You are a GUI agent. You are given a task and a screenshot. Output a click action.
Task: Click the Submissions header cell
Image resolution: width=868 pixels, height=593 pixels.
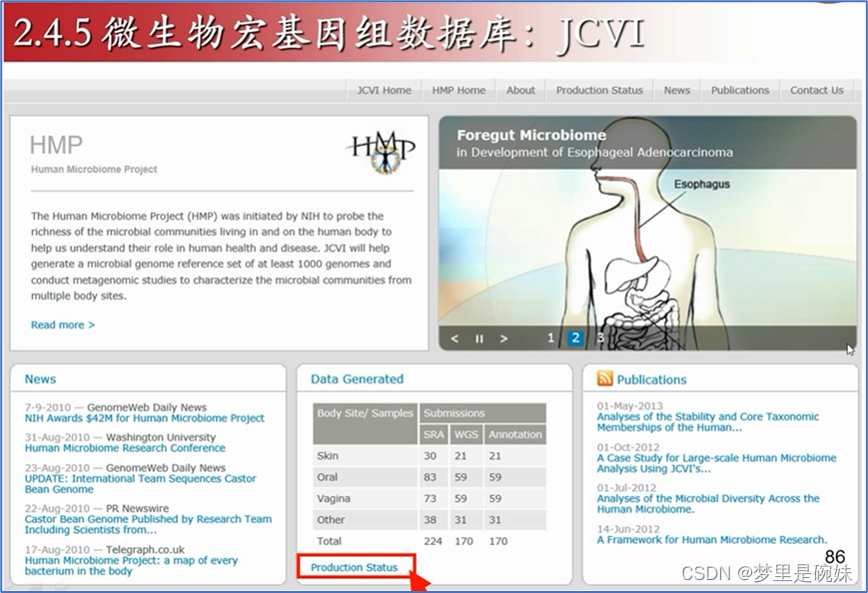tap(482, 413)
